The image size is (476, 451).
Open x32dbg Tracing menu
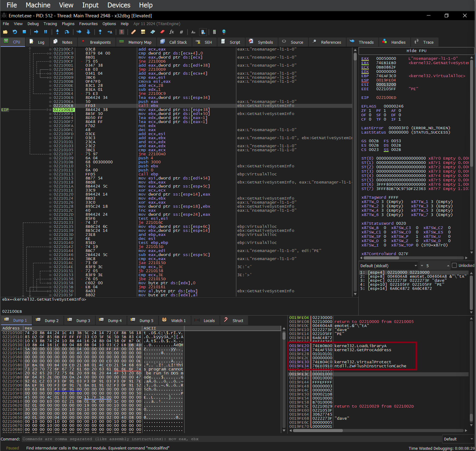[50, 24]
